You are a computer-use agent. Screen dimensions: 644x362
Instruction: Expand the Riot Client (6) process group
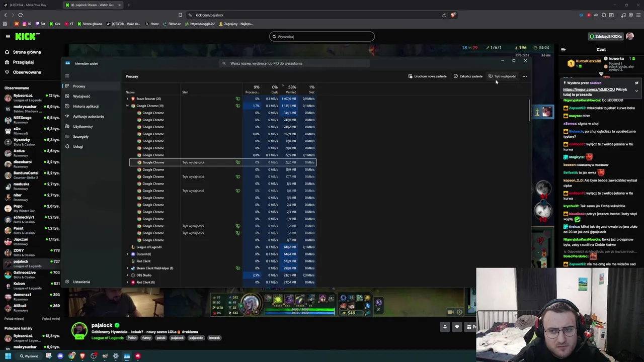(127, 282)
